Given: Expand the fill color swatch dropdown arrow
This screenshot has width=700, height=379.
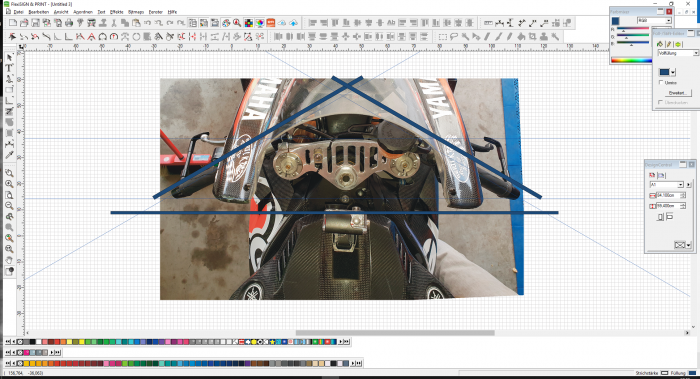Looking at the screenshot, I should coord(673,72).
